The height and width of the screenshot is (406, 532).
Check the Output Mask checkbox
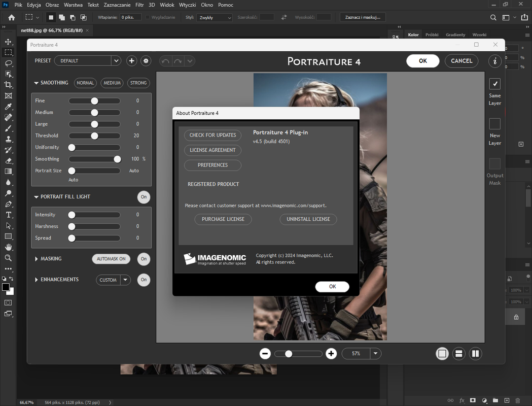click(x=494, y=163)
